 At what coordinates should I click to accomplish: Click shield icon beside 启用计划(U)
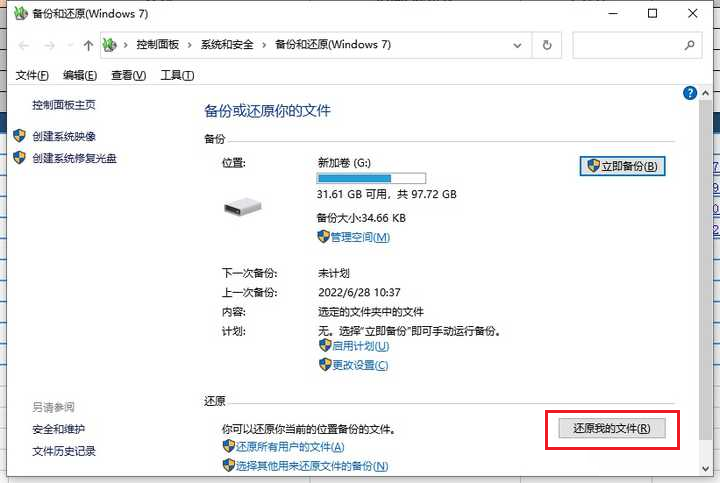[325, 345]
